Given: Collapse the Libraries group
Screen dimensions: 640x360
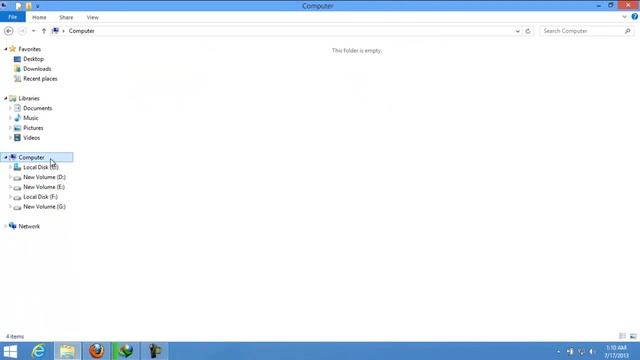Looking at the screenshot, I should click(x=6, y=98).
